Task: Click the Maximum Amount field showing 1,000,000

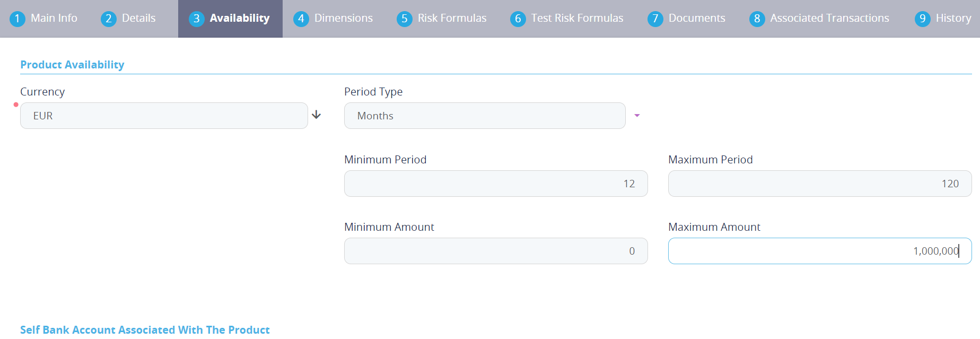Action: click(x=819, y=251)
